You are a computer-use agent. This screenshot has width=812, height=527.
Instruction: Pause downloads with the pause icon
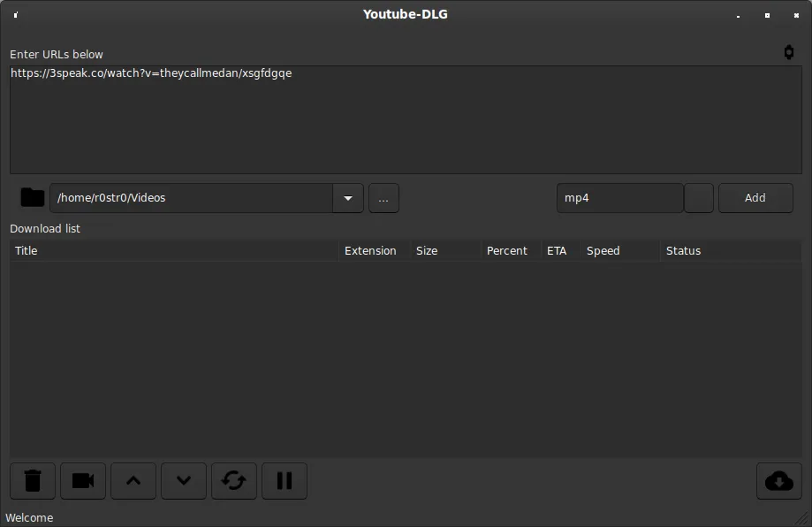[x=285, y=481]
